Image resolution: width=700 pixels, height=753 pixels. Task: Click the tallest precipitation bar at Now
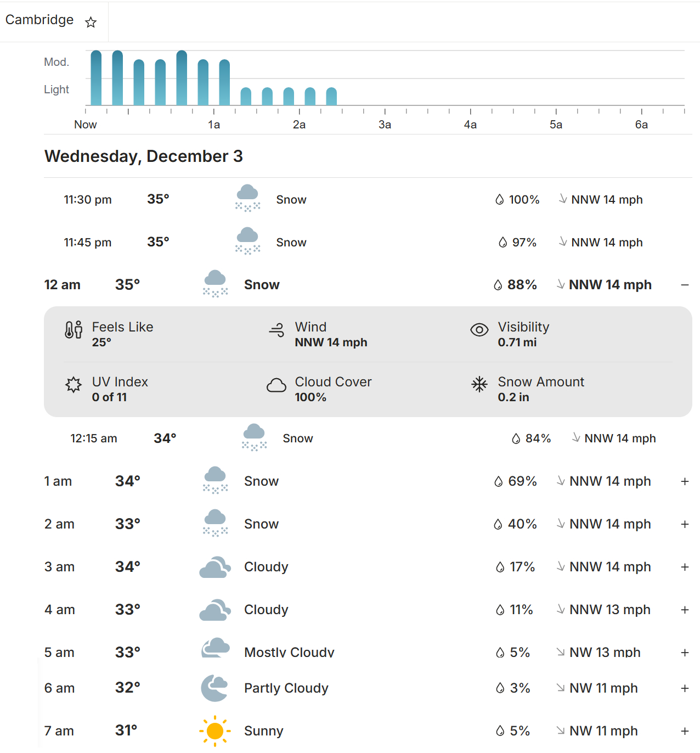click(x=96, y=78)
